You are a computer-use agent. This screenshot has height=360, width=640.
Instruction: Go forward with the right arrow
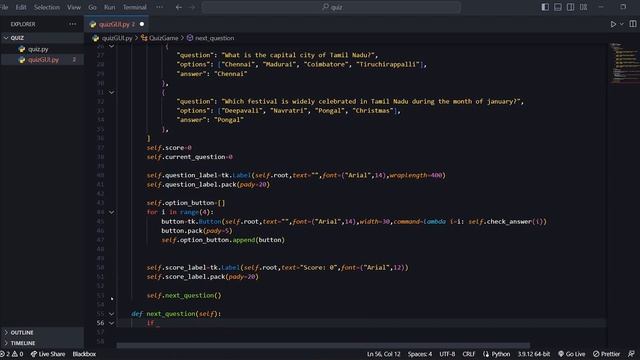192,7
